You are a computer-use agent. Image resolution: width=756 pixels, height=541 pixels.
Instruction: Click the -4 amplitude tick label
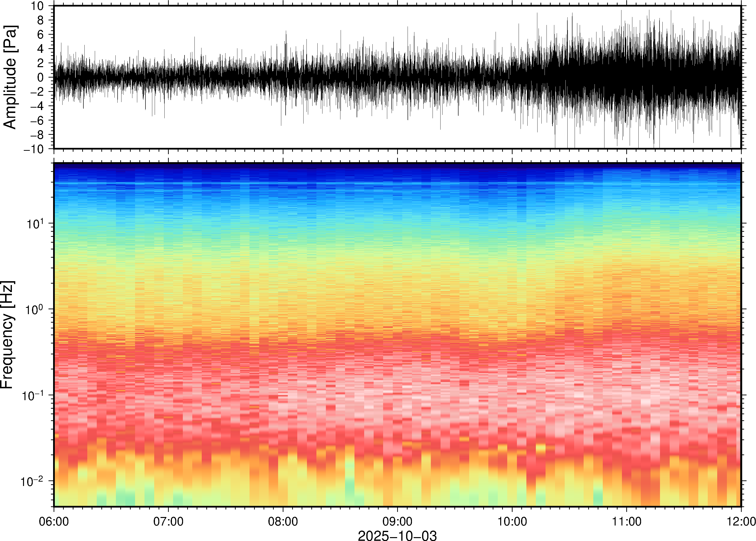click(37, 106)
